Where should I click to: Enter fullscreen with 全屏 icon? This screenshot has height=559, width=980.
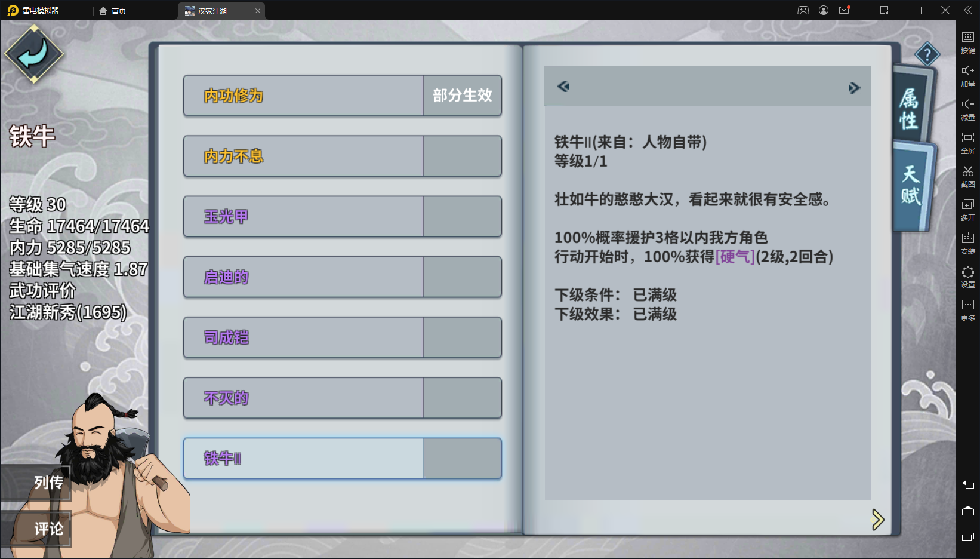coord(968,142)
